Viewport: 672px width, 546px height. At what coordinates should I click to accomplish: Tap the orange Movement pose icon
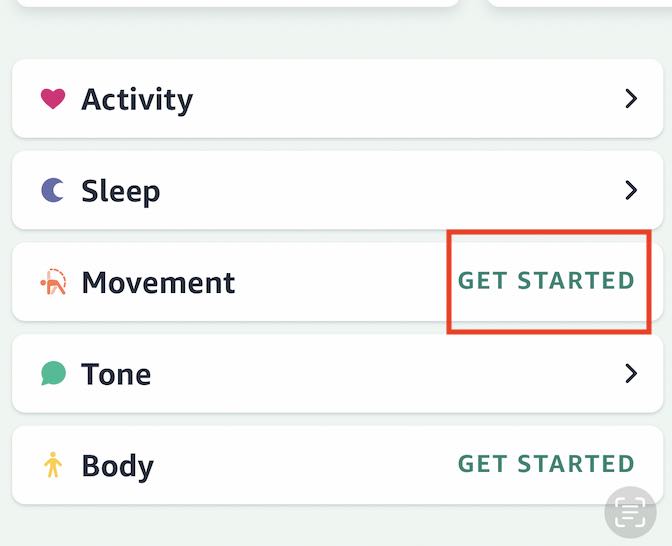coord(53,282)
